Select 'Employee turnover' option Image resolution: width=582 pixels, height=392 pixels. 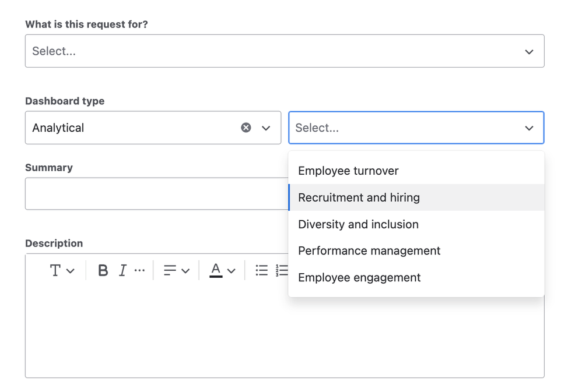pyautogui.click(x=348, y=171)
